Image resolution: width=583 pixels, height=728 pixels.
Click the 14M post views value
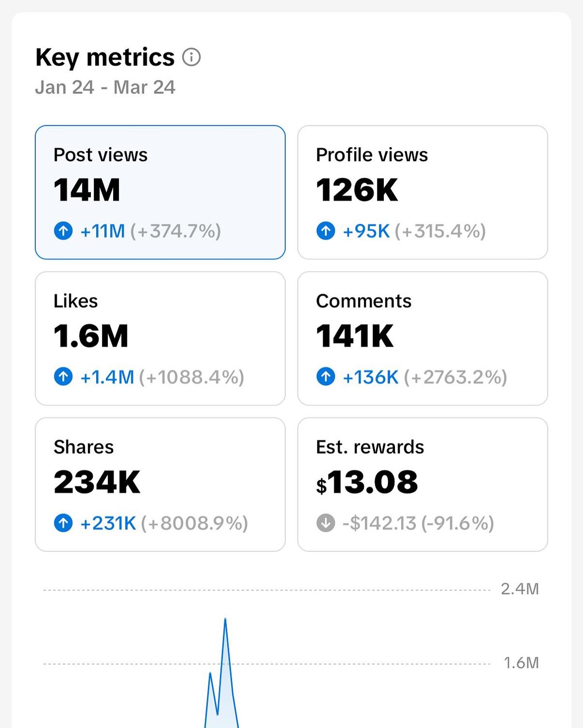coord(87,190)
